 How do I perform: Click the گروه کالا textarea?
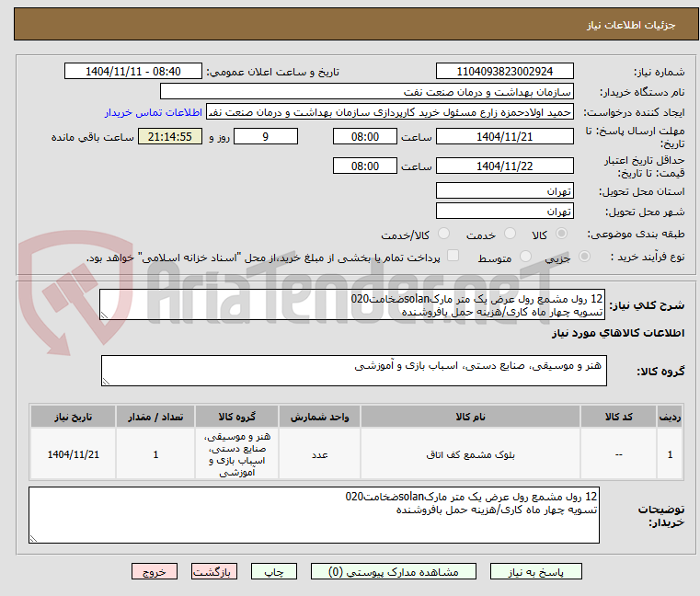click(353, 371)
